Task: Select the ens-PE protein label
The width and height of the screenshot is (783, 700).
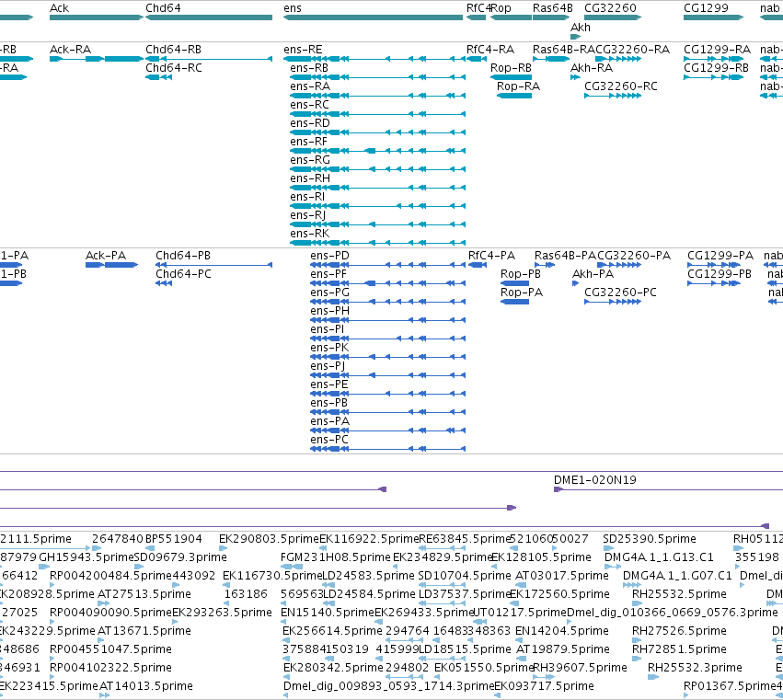Action: 329,384
